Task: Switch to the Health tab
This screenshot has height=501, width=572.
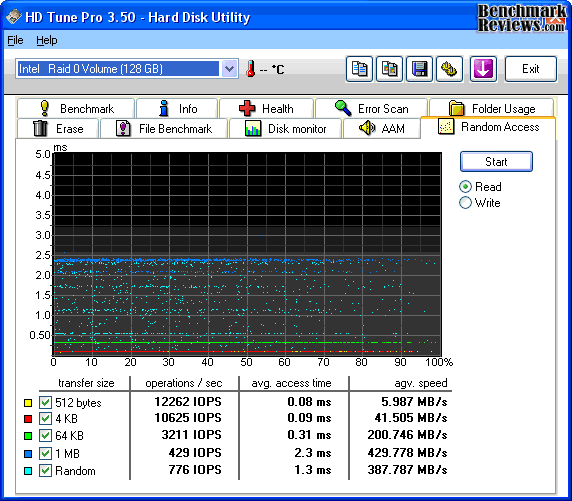Action: [x=266, y=108]
